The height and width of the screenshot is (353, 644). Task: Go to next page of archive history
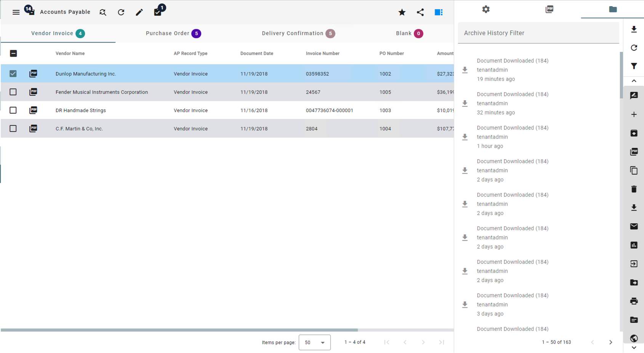tap(610, 342)
